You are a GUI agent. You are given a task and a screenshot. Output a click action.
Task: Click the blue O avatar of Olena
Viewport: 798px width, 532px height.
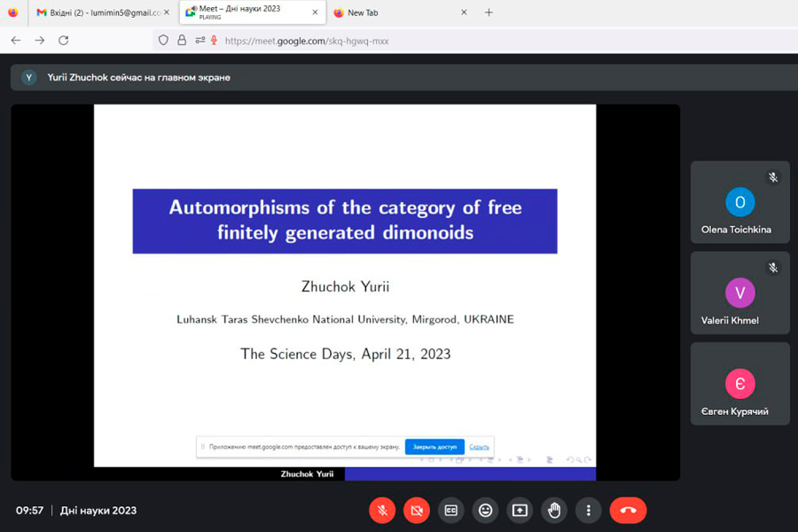pos(740,202)
